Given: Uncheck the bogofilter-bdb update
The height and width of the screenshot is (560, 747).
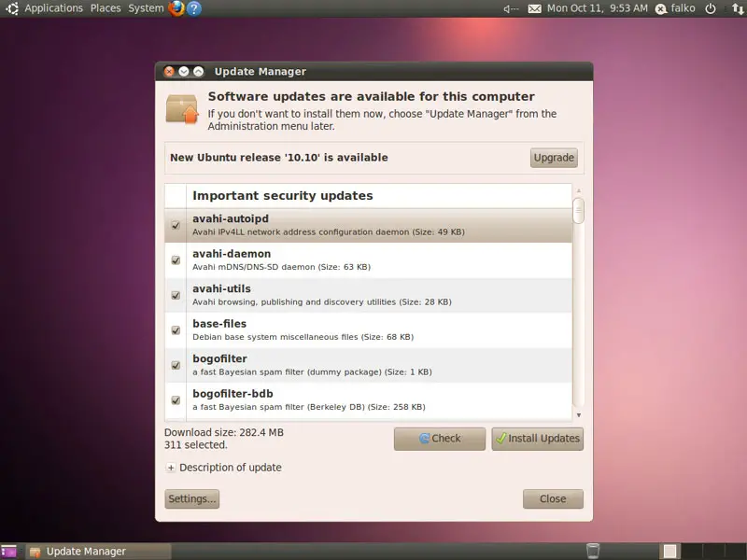Looking at the screenshot, I should (176, 400).
